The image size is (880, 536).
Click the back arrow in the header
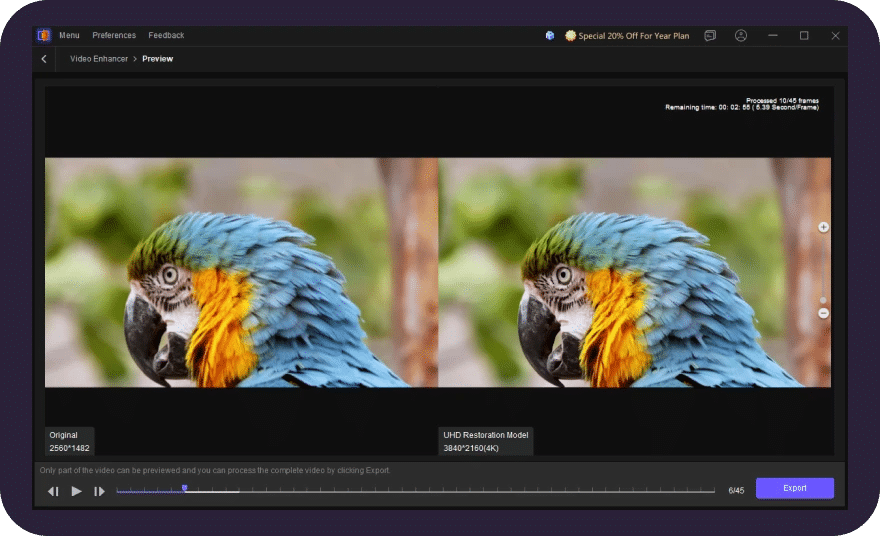[x=44, y=59]
